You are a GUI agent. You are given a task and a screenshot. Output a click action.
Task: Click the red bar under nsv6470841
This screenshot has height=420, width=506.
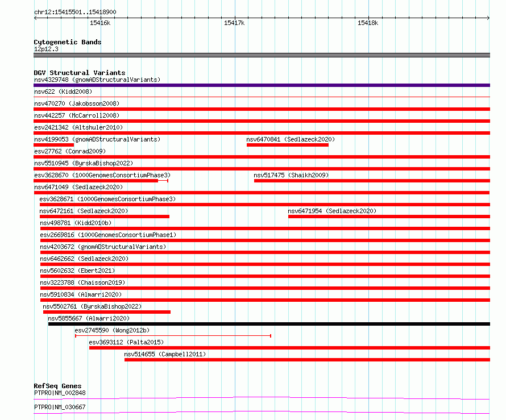(x=288, y=145)
